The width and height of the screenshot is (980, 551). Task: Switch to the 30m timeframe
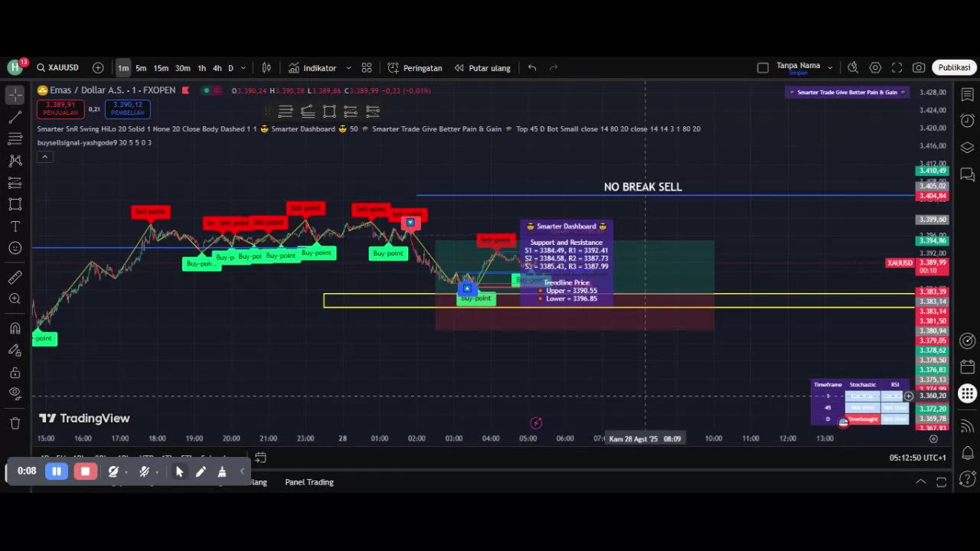[x=182, y=68]
